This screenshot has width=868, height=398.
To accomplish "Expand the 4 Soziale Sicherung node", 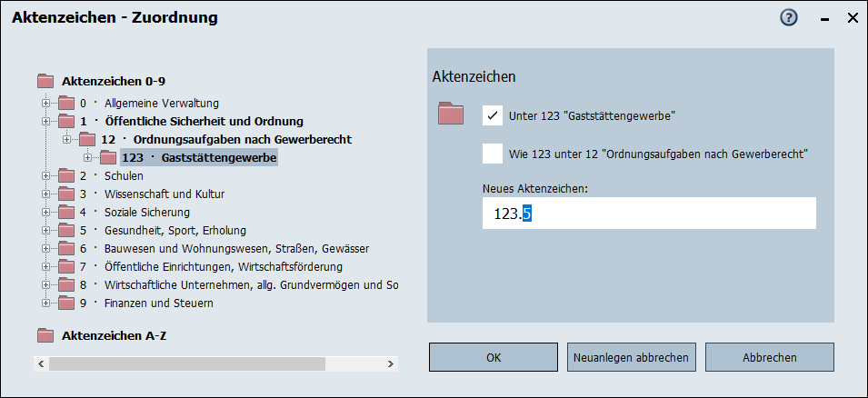I will [45, 212].
